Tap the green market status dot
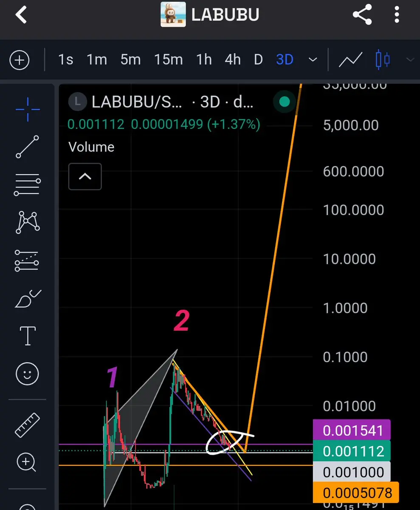420x510 pixels. pyautogui.click(x=285, y=102)
